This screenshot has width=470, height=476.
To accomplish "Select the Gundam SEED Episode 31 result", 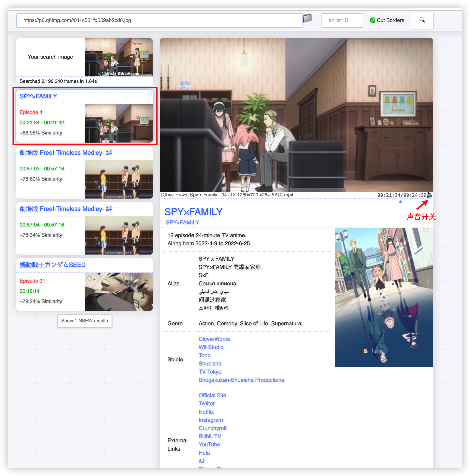I will [x=84, y=285].
